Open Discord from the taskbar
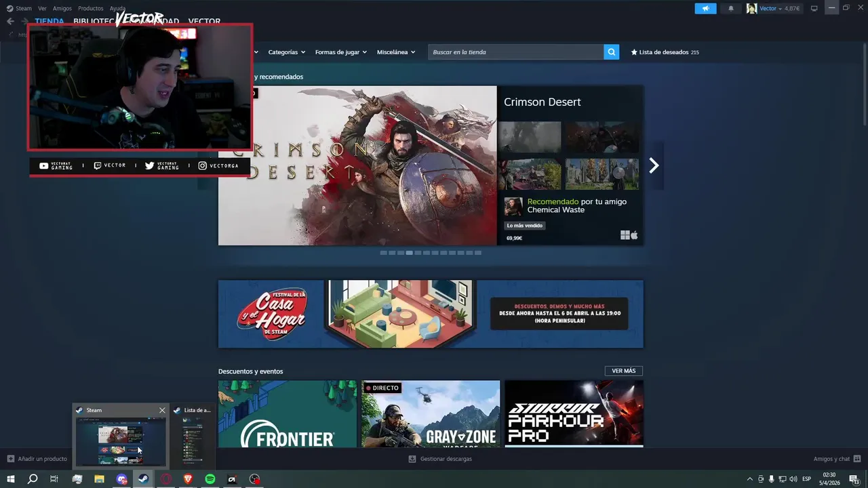868x488 pixels. click(121, 479)
